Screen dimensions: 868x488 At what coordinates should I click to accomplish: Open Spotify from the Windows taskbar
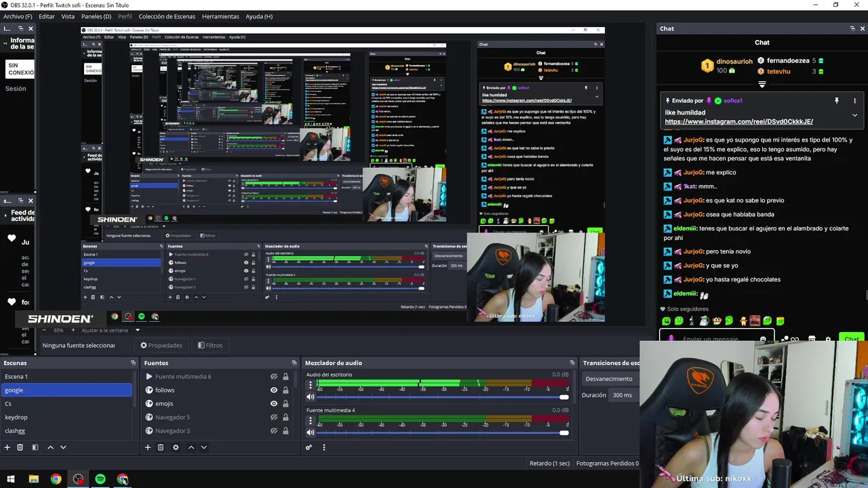(100, 479)
